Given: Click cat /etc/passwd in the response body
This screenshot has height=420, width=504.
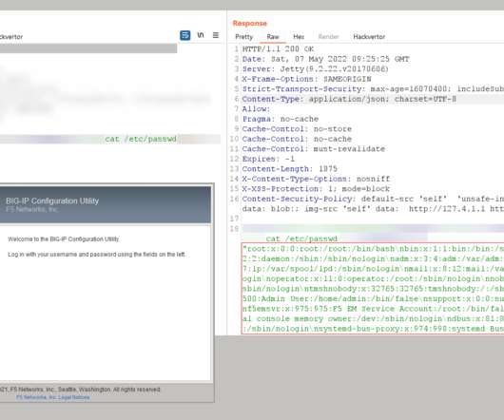Looking at the screenshot, I should coord(301,239).
